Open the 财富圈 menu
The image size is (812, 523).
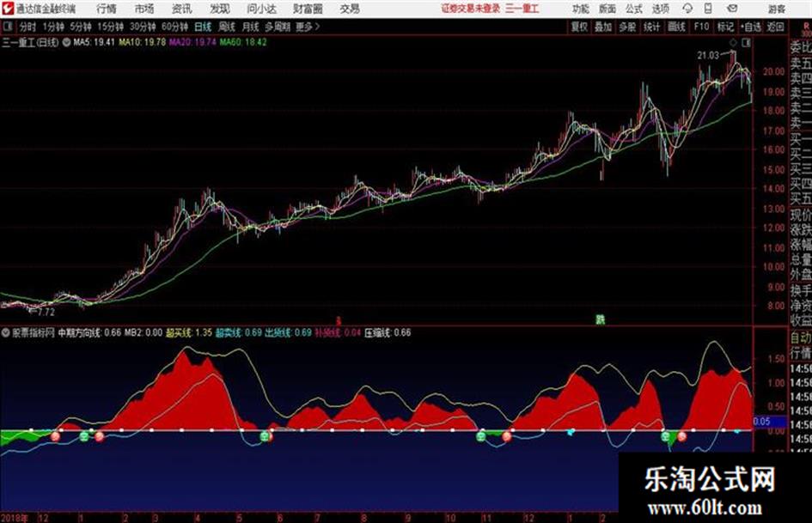[308, 9]
